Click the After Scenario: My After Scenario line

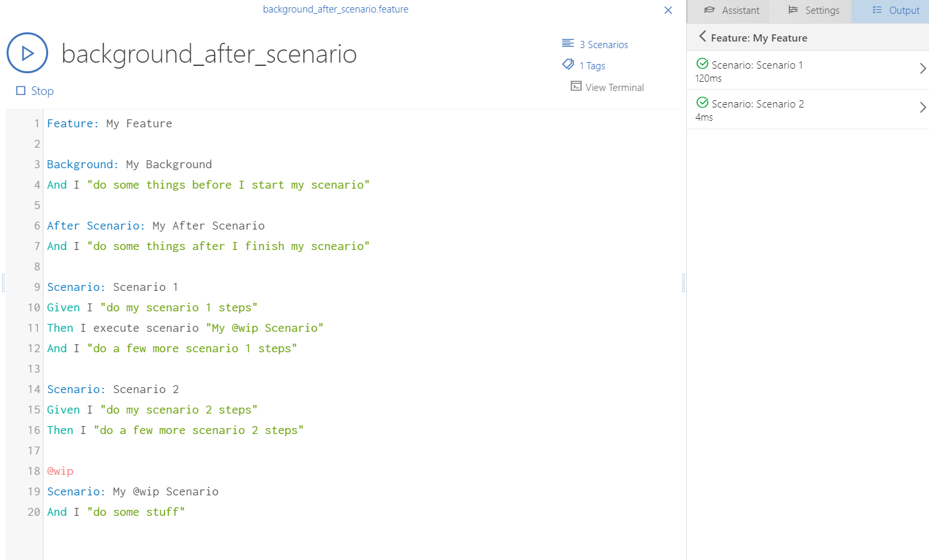[x=156, y=226]
